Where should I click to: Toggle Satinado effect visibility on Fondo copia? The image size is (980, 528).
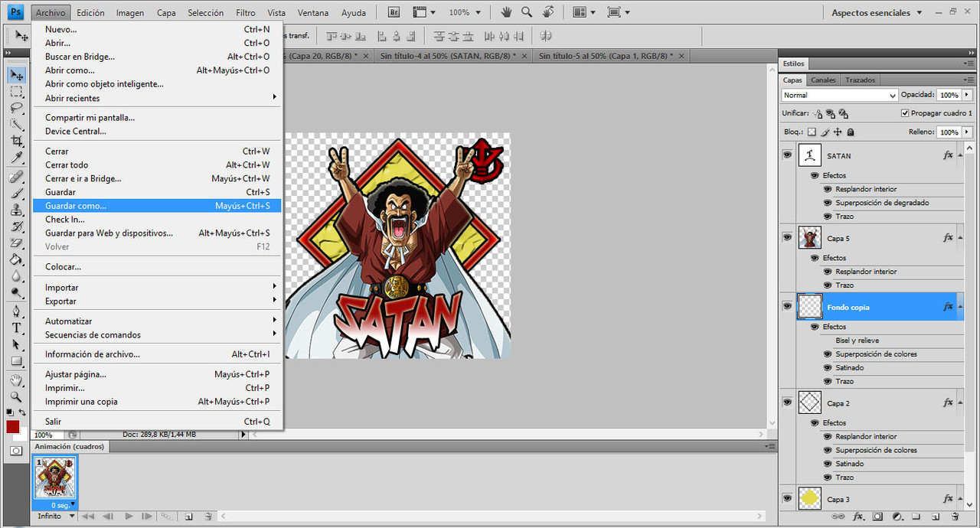828,367
